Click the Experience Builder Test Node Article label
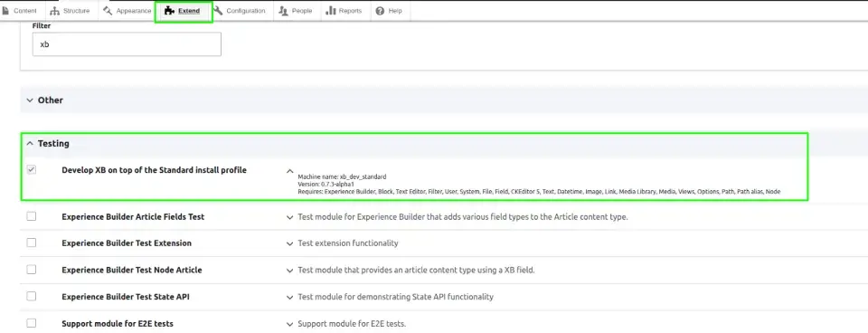This screenshot has width=868, height=333. 132,270
